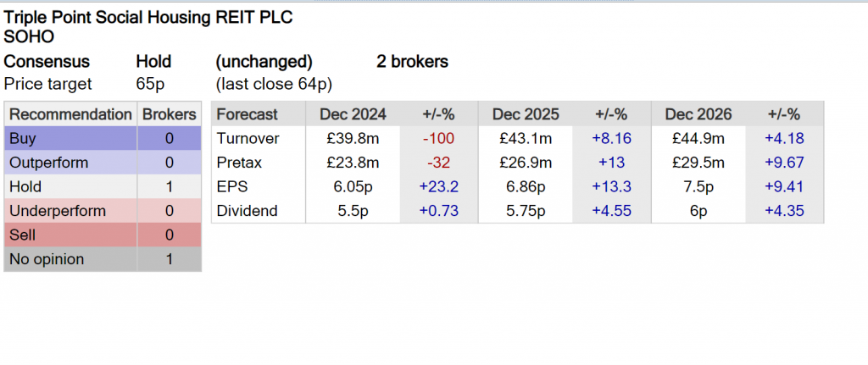Click the Dec 2024 column header
The height and width of the screenshot is (365, 868).
[x=353, y=114]
